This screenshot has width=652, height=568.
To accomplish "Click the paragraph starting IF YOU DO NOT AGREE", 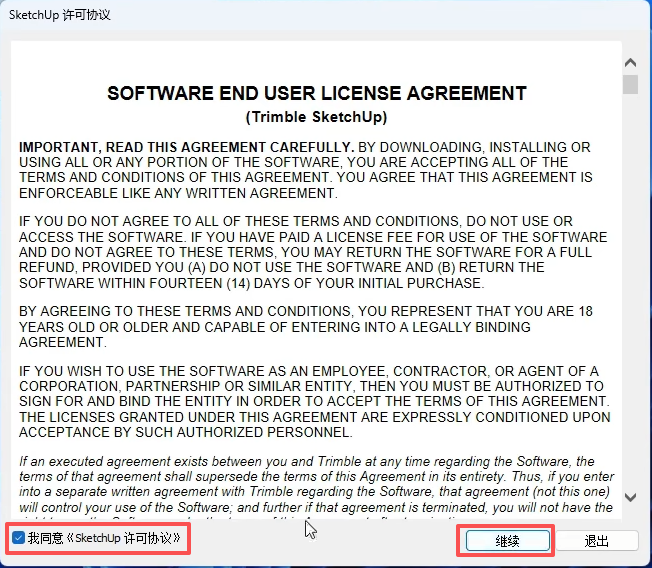I will [313, 252].
